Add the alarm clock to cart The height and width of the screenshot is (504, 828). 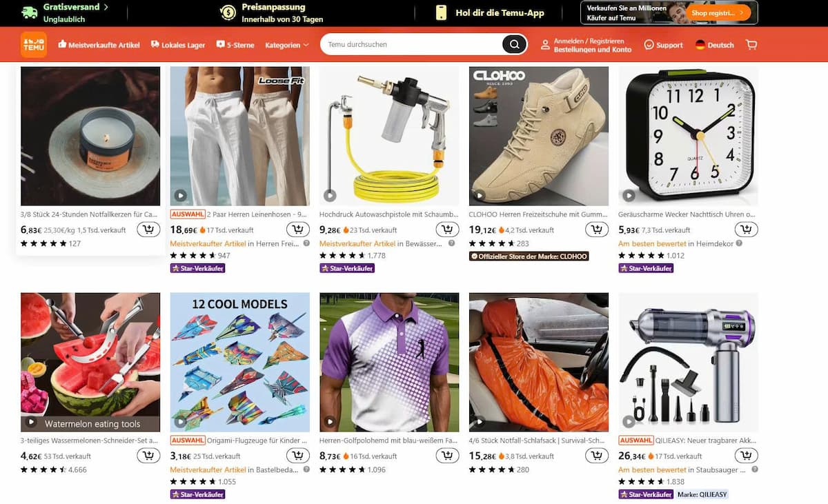(746, 230)
